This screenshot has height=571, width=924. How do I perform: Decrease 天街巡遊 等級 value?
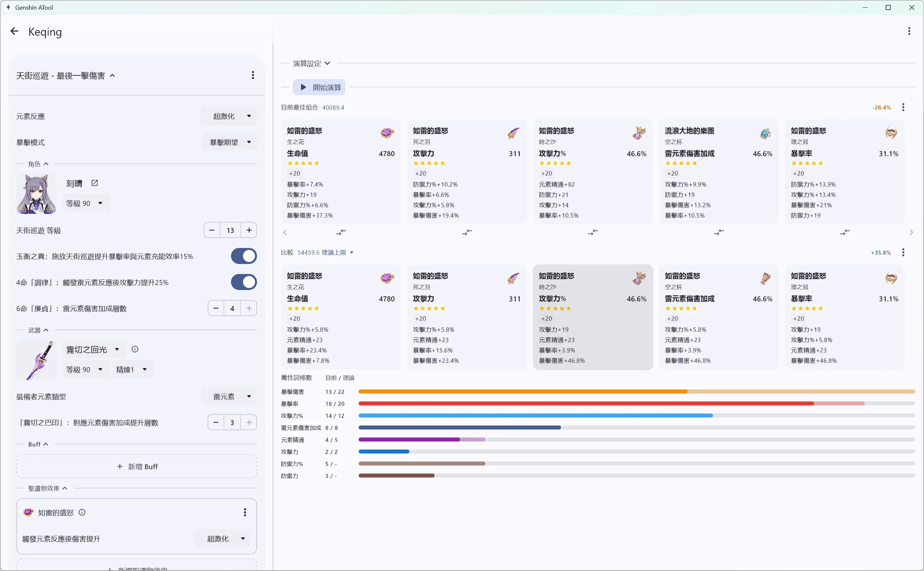coord(212,230)
